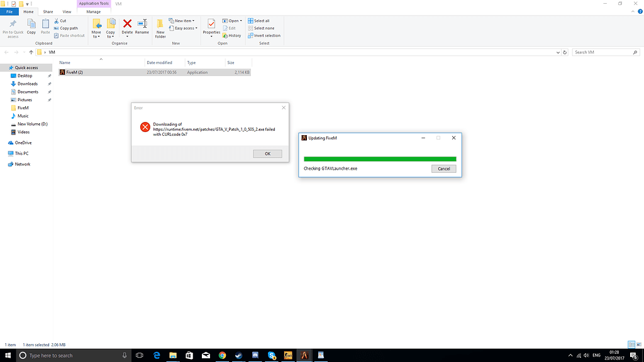Screen dimensions: 644x362
Task: Cancel the FiveM update
Action: [444, 168]
